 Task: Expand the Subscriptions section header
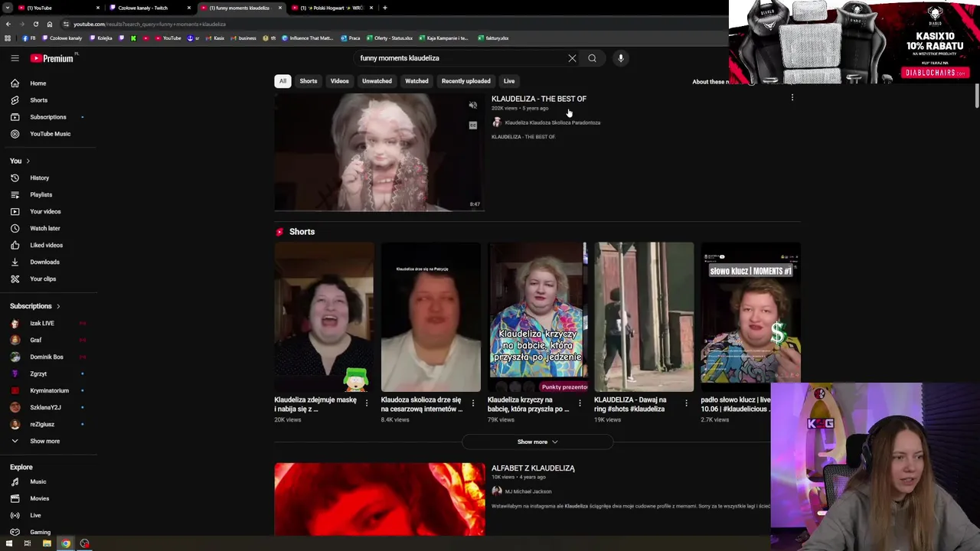pyautogui.click(x=35, y=306)
